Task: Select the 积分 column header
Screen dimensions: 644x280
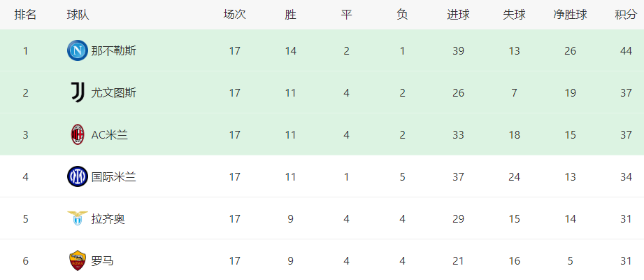Action: pos(626,15)
